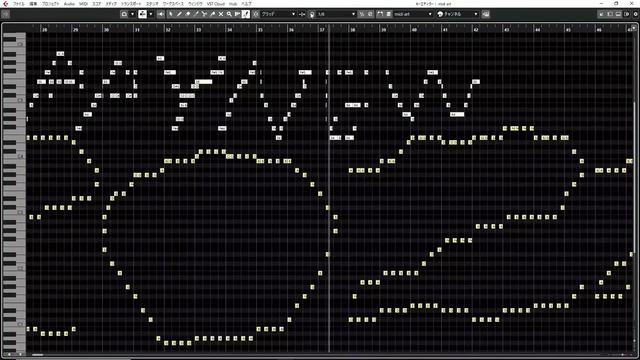The height and width of the screenshot is (360, 640).
Task: Open the スコア menu
Action: [97, 4]
